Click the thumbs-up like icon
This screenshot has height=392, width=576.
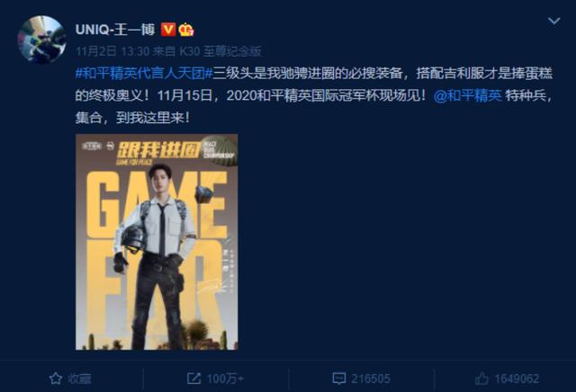pyautogui.click(x=481, y=379)
